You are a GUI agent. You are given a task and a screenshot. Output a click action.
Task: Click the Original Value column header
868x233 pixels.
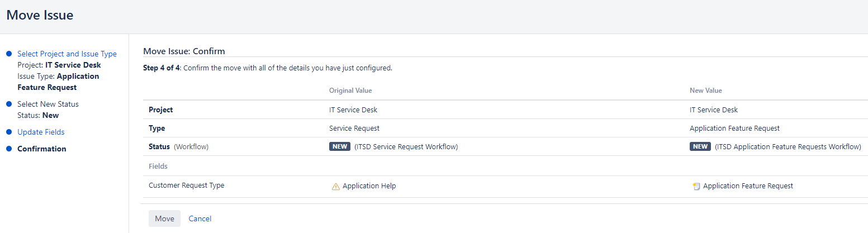point(350,91)
